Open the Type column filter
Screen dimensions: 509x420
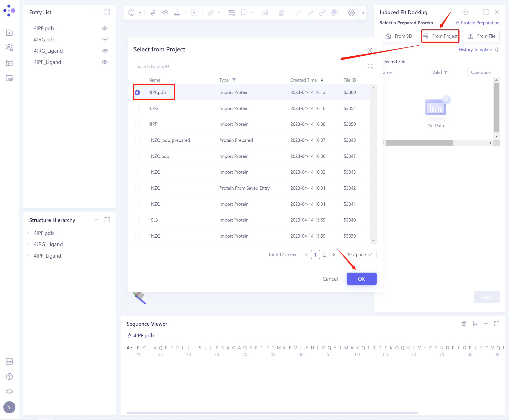click(x=234, y=80)
